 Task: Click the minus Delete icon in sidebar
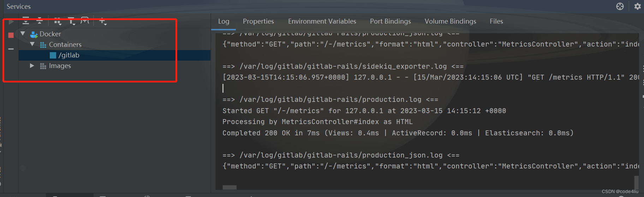[x=11, y=49]
